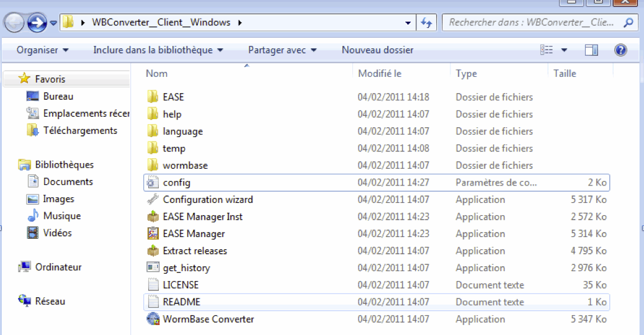
Task: Click Document texte type for README
Action: (x=490, y=301)
